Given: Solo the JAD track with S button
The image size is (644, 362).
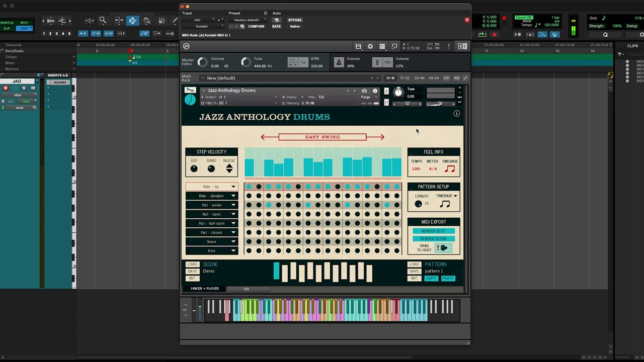Looking at the screenshot, I should pyautogui.click(x=23, y=88).
